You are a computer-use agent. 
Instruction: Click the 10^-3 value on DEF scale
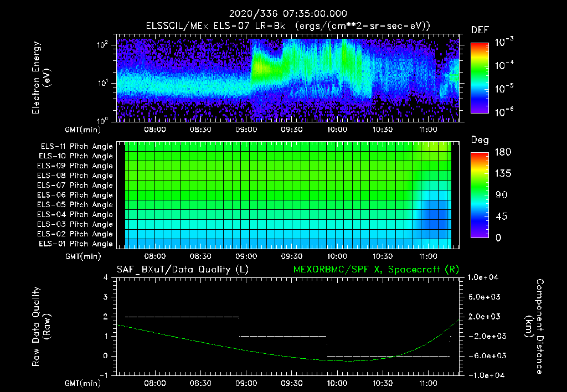504,42
